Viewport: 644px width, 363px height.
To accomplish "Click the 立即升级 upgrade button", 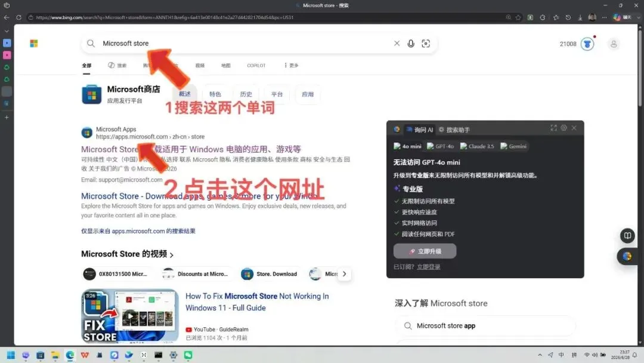I will click(x=425, y=251).
